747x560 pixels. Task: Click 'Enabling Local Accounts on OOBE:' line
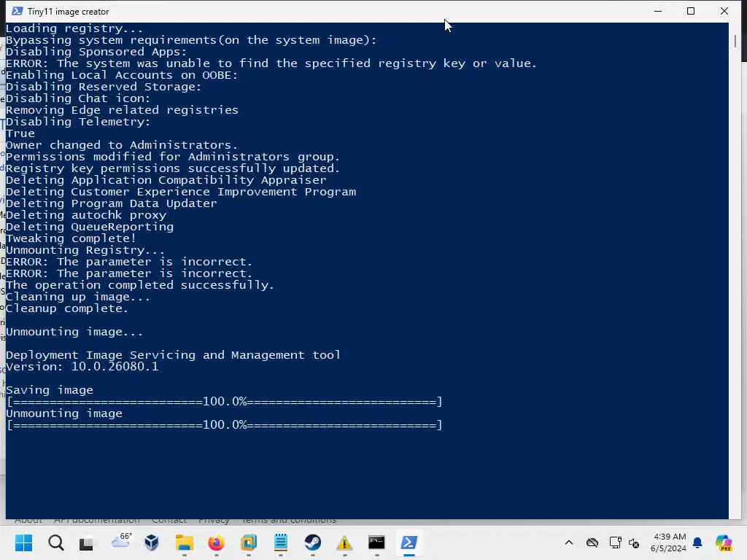tap(122, 75)
